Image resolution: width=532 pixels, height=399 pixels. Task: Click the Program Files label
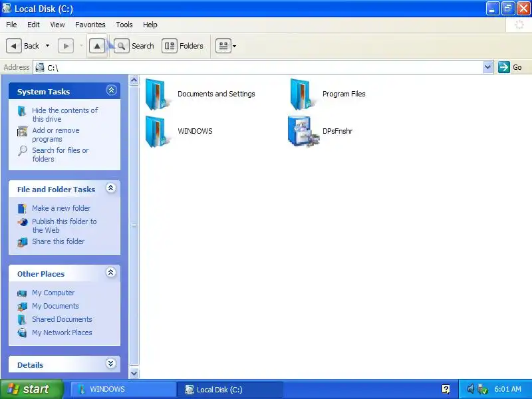[x=344, y=94]
